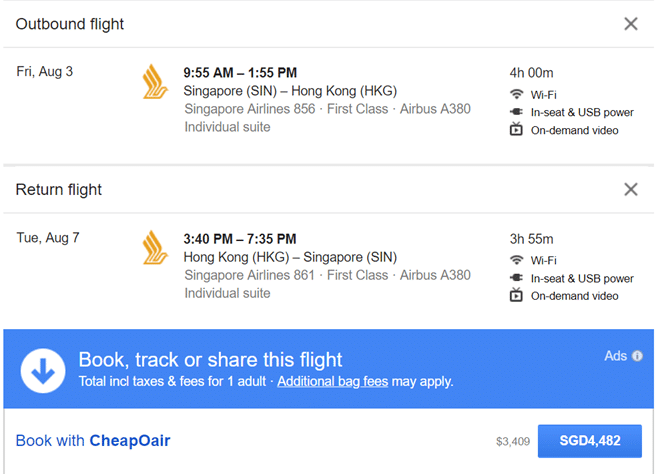Click the Ads label in blue banner
This screenshot has width=658, height=474.
tap(616, 356)
